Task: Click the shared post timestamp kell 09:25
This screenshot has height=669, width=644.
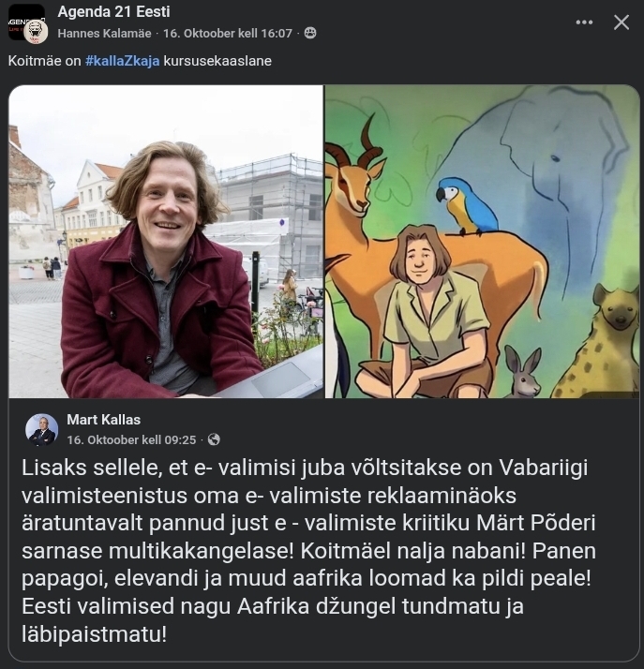Action: click(x=131, y=439)
